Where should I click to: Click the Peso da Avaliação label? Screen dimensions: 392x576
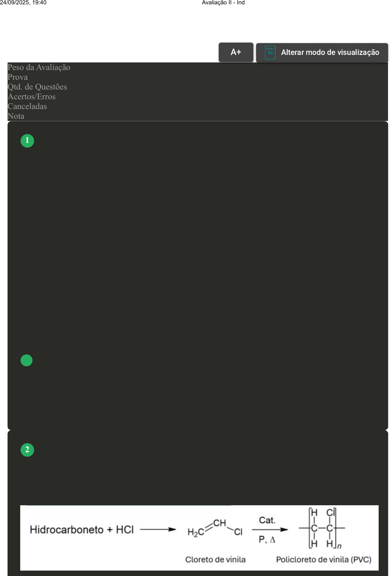click(x=39, y=67)
